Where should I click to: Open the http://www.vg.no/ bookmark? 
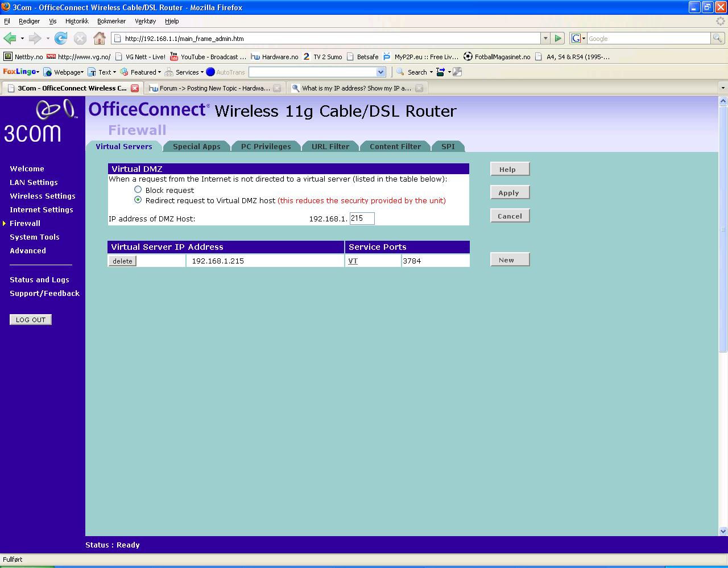(x=78, y=56)
